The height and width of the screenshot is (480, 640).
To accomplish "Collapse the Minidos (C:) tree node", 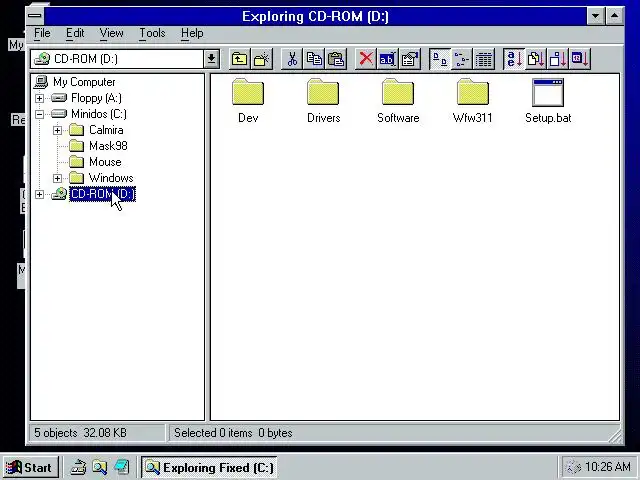I will pyautogui.click(x=39, y=114).
